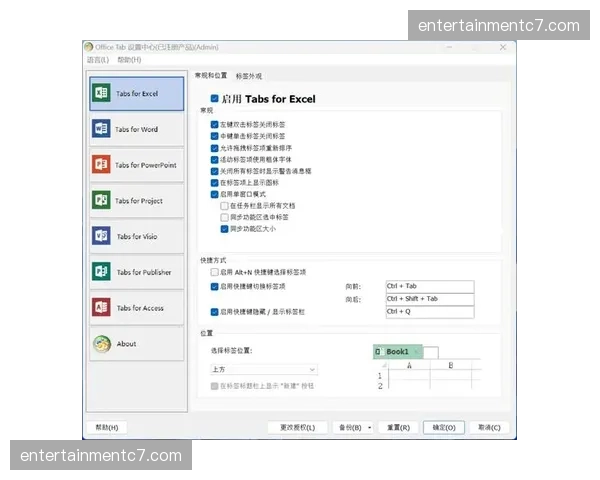Open the About section icon

[102, 343]
